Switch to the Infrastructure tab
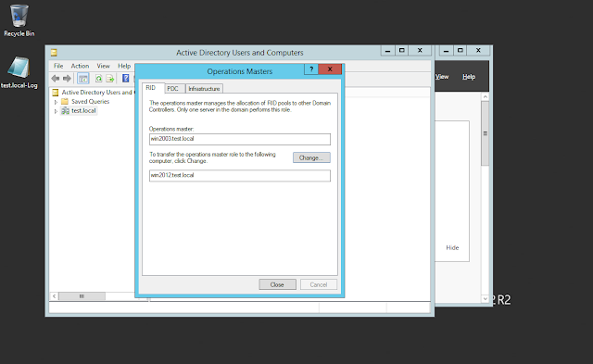Viewport: 593px width, 364px height. coord(204,88)
